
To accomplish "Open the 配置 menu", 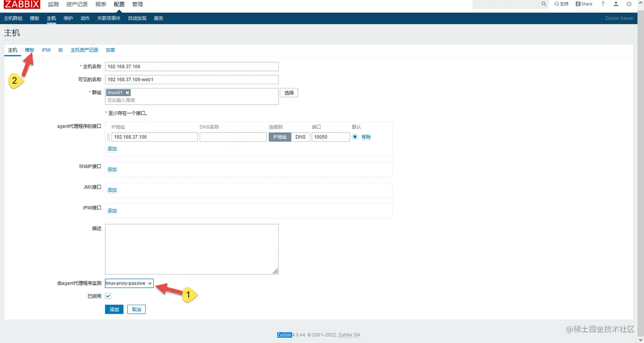I will pos(119,4).
